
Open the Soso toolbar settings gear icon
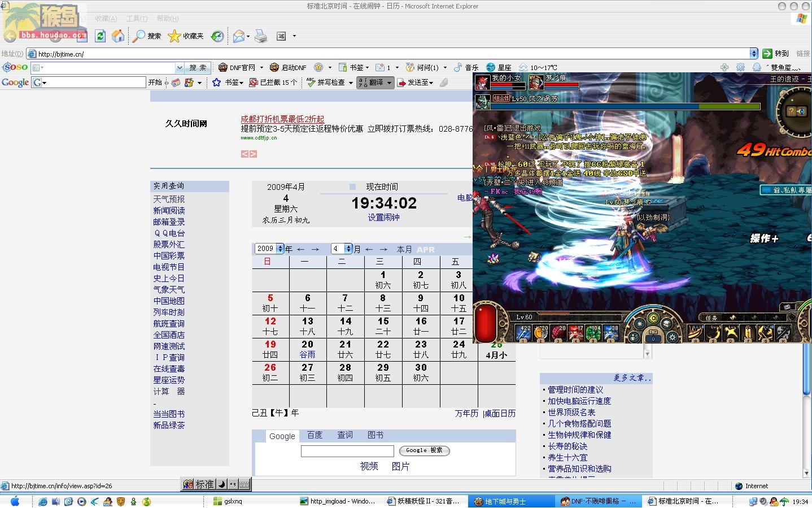click(741, 67)
